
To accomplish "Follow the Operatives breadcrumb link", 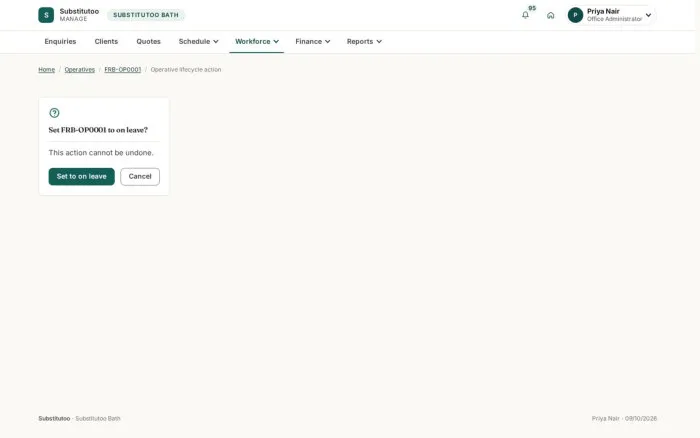I will pos(79,70).
